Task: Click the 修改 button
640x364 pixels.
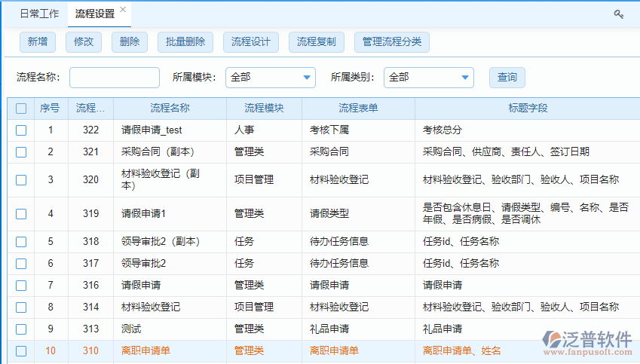Action: point(84,42)
